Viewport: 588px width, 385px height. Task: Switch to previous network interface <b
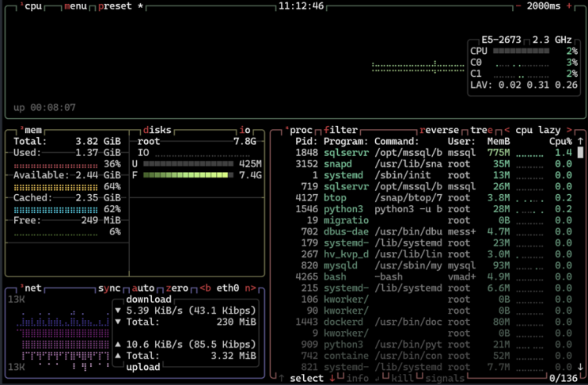[205, 288]
